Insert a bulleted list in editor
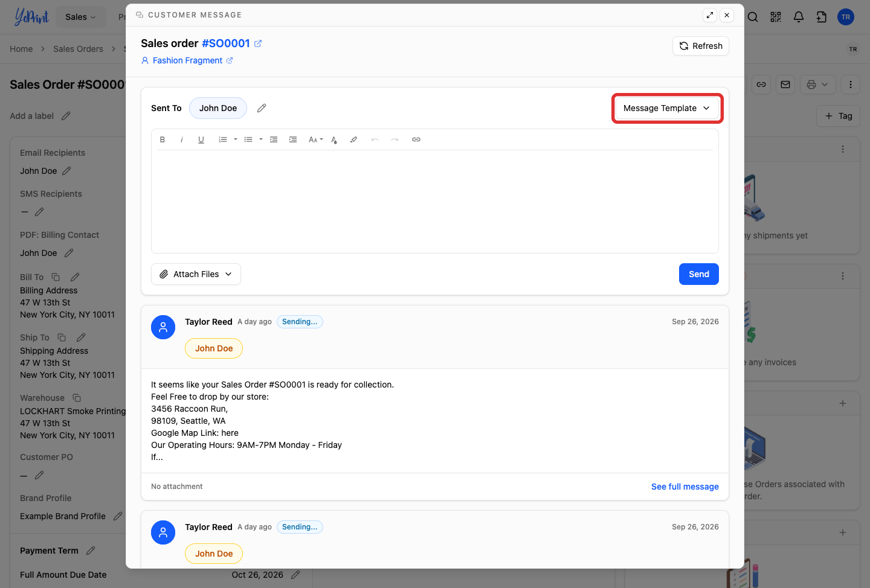The width and height of the screenshot is (870, 588). pos(248,139)
